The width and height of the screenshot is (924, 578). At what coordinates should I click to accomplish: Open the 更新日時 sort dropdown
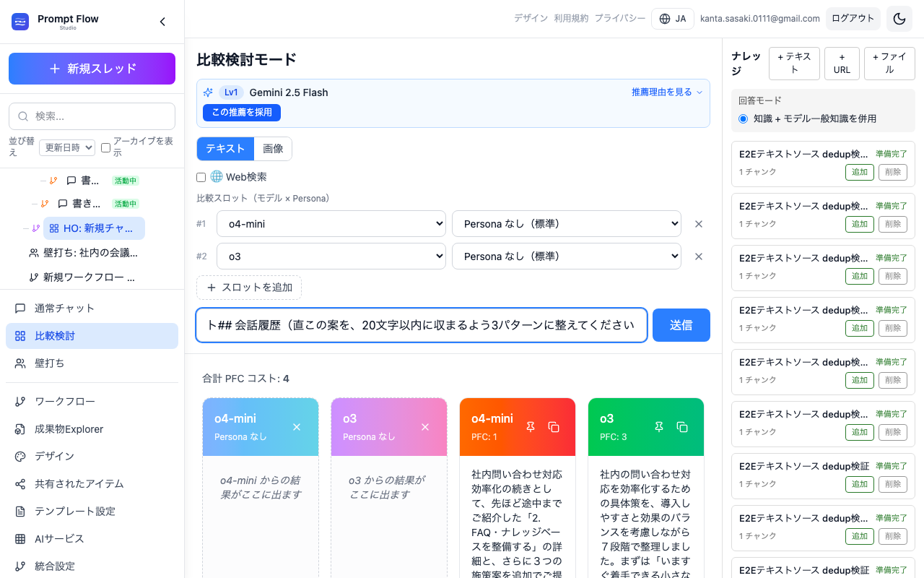point(67,147)
